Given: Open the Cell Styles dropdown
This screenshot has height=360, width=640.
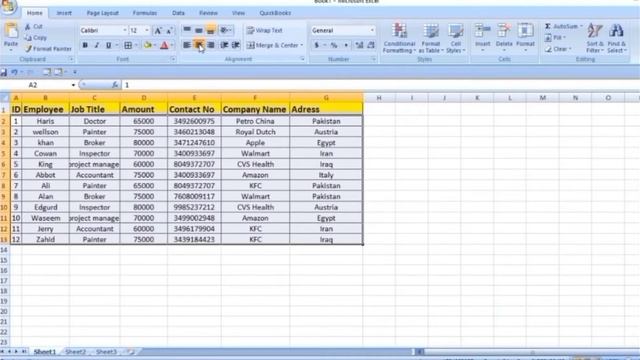Looking at the screenshot, I should 456,38.
